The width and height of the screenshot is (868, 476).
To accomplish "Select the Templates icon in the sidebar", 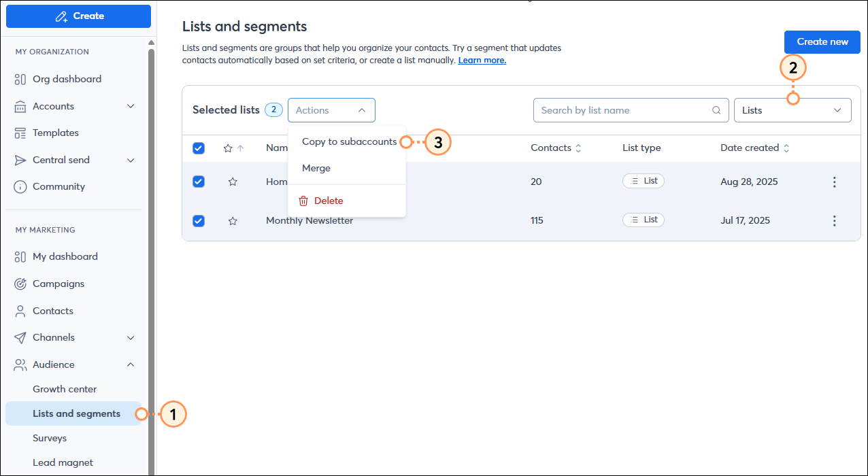I will pos(18,133).
